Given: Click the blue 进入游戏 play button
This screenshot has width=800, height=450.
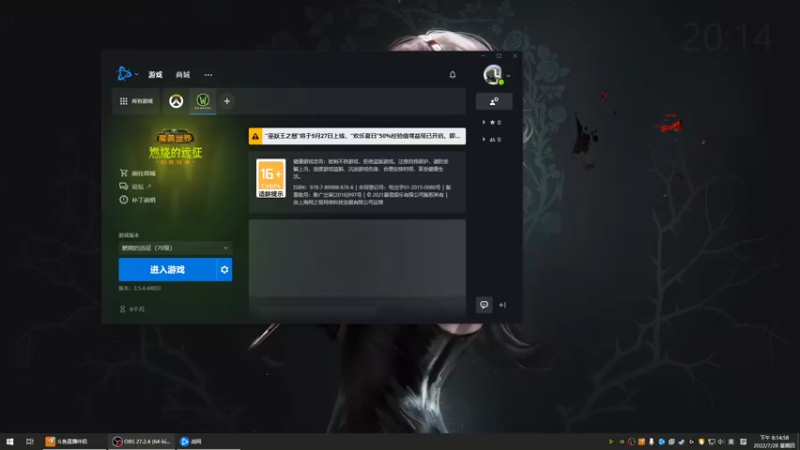Looking at the screenshot, I should [x=167, y=269].
